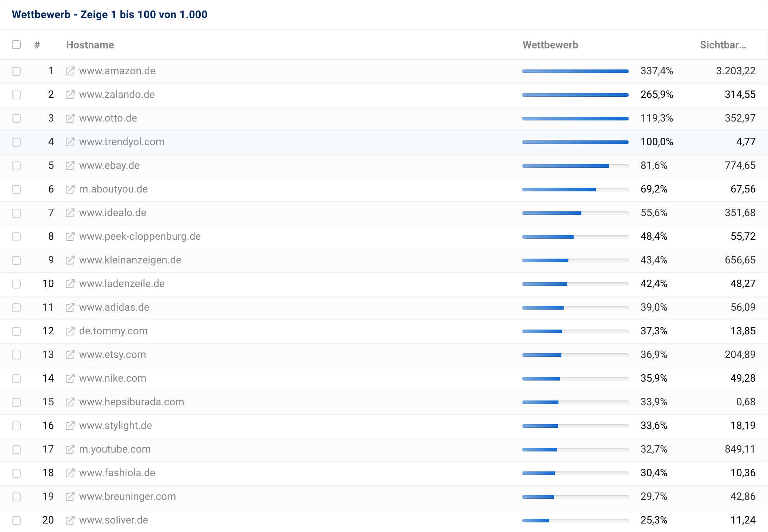Click the 33,6% value for stylight
768x532 pixels.
pos(654,426)
